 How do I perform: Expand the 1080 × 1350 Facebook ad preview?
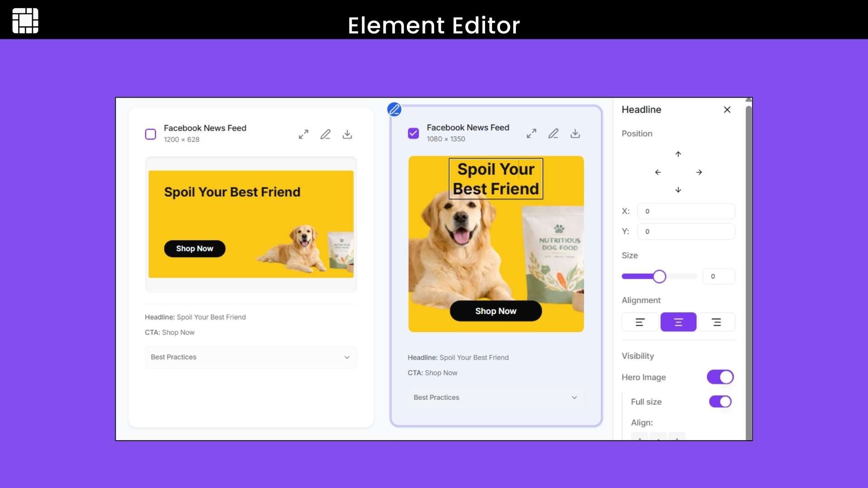(531, 133)
